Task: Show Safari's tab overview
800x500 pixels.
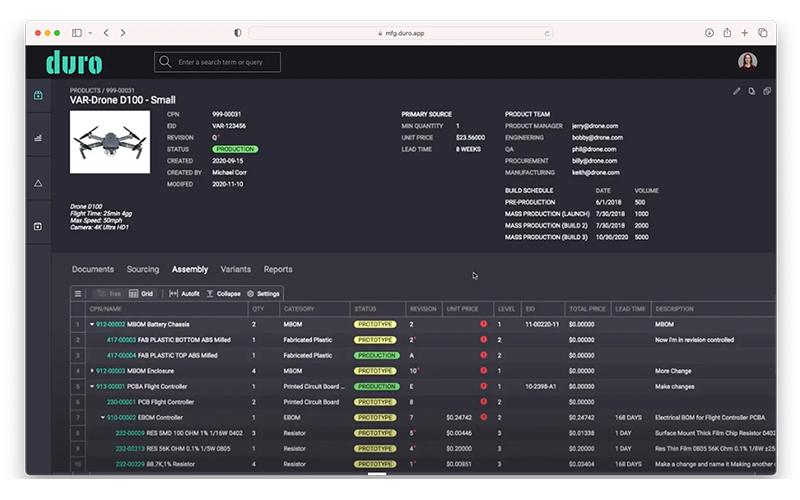Action: point(763,33)
